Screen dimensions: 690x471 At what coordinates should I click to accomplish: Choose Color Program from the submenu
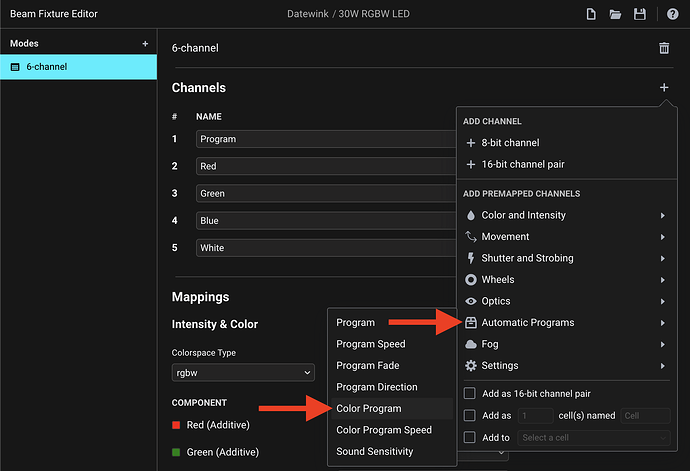[x=369, y=408]
